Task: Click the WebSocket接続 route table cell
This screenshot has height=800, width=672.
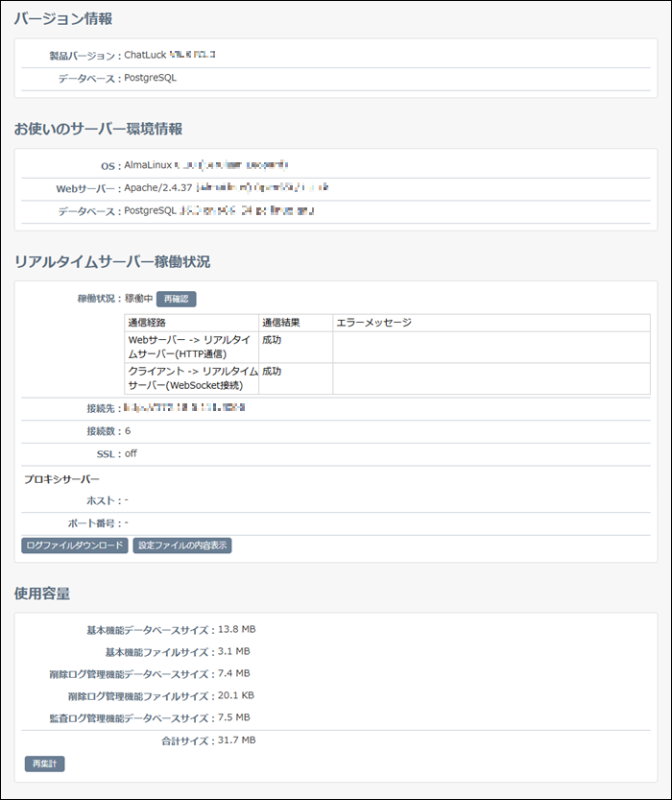Action: click(190, 378)
